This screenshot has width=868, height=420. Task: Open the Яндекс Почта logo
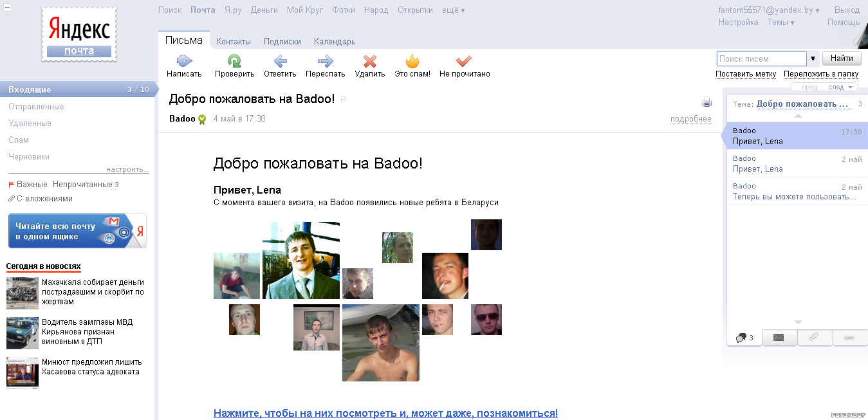pyautogui.click(x=80, y=34)
